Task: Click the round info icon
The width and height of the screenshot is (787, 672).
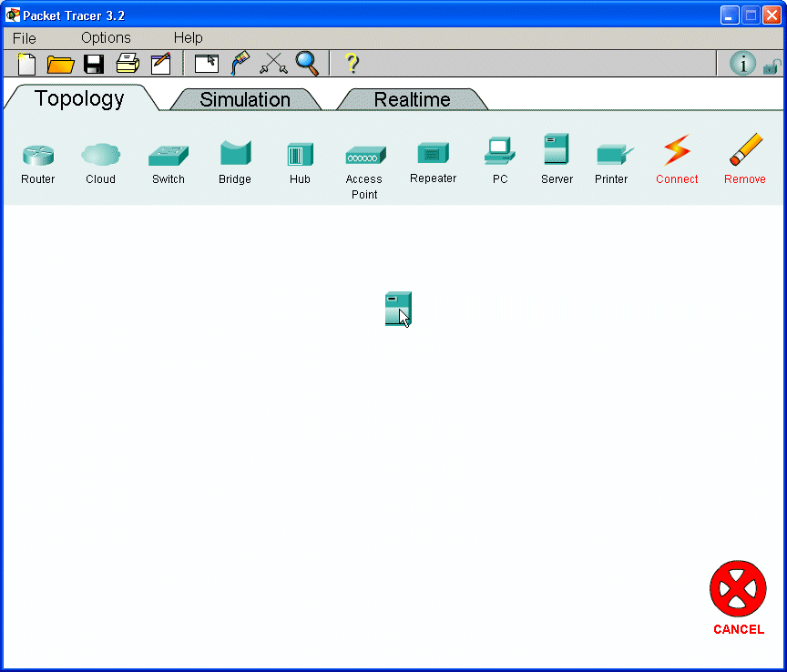Action: point(742,64)
